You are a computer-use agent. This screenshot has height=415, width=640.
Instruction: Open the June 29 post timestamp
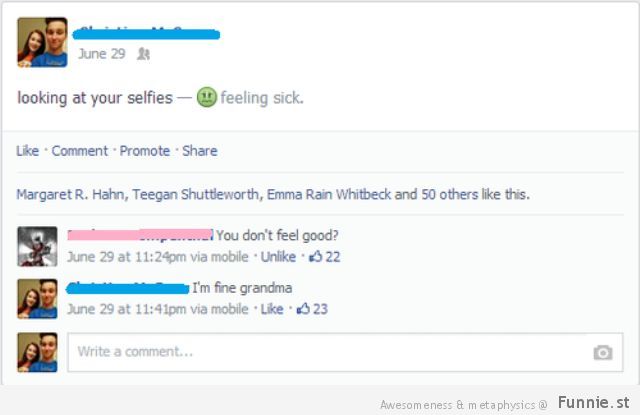click(x=102, y=54)
